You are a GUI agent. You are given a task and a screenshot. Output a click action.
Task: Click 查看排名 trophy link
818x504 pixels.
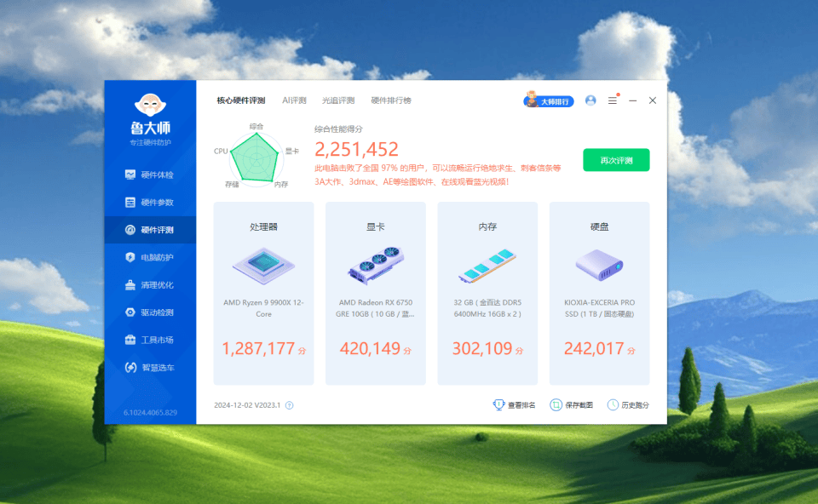(x=515, y=405)
